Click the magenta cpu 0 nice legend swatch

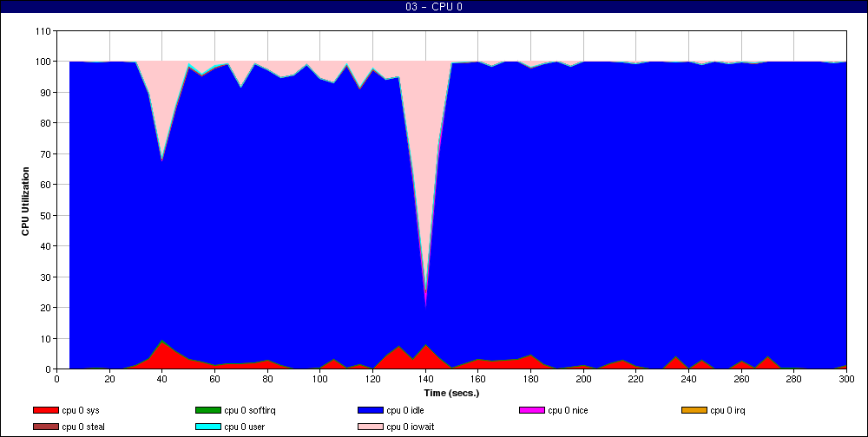point(531,410)
